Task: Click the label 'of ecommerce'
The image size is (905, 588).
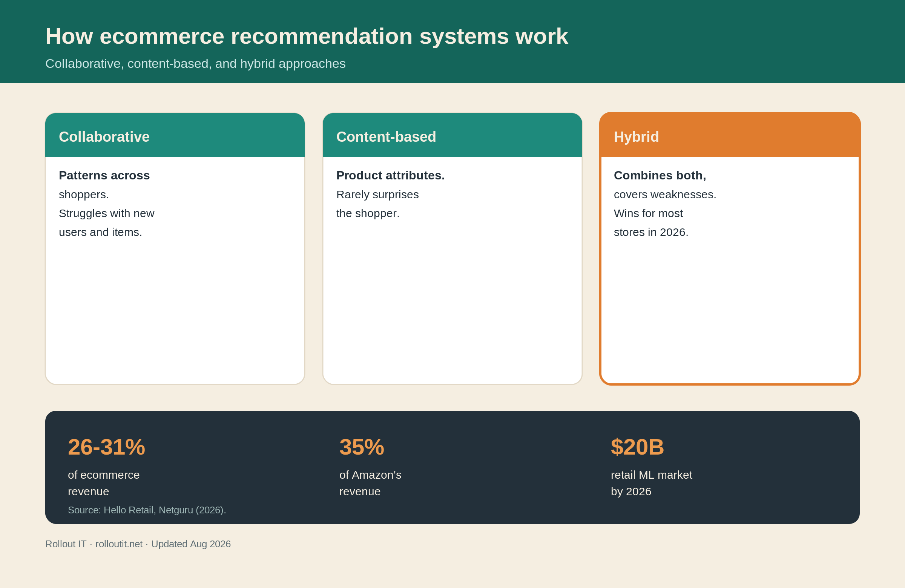Action: [x=104, y=475]
